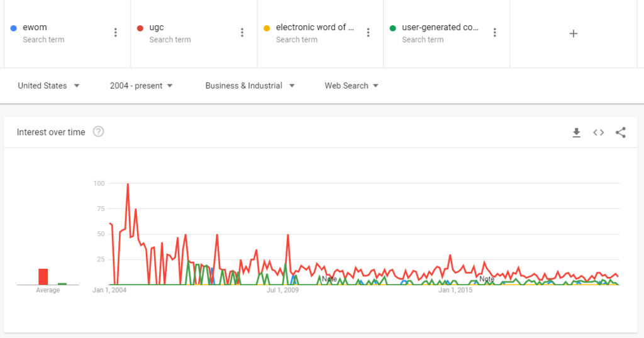Open more options for ugc term
This screenshot has width=644, height=338.
click(242, 33)
